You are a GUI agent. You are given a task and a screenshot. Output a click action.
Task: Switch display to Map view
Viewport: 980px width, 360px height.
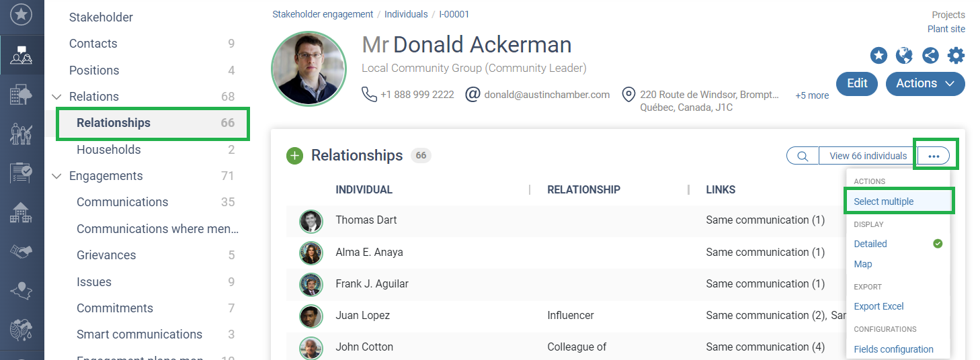pyautogui.click(x=863, y=264)
